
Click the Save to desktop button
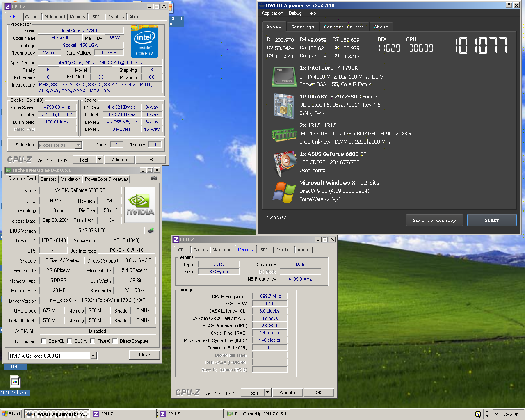[434, 220]
